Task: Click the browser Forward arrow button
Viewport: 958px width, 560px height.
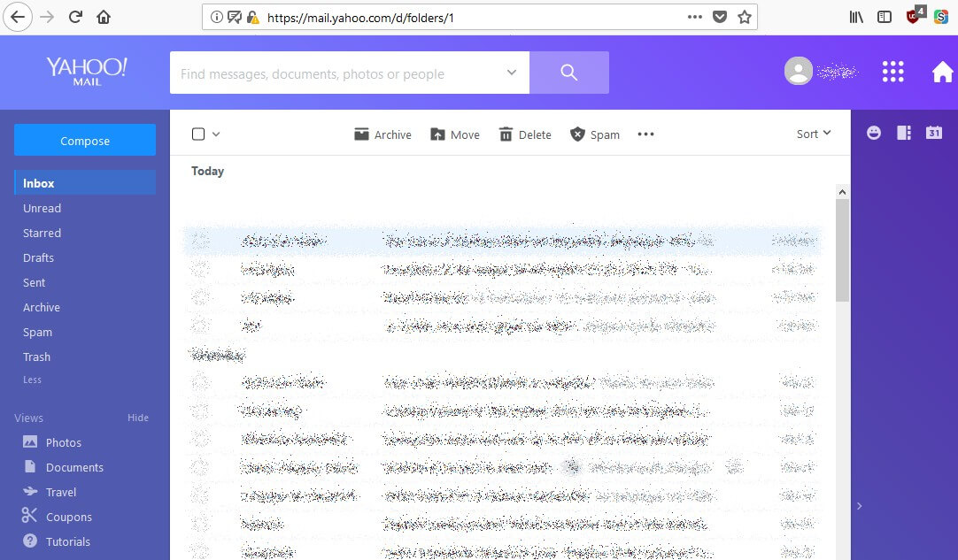Action: point(47,17)
